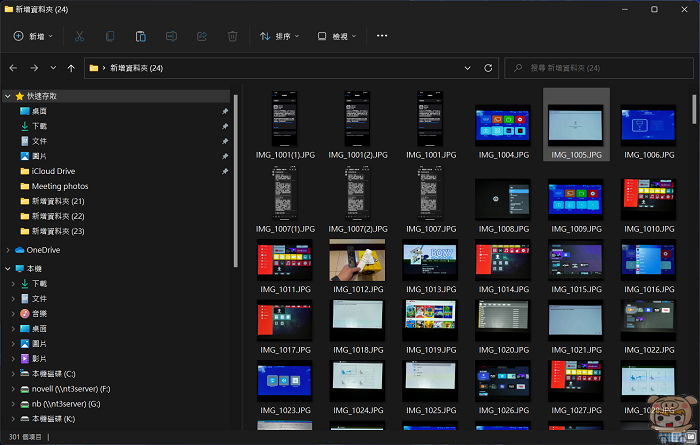Viewport: 700px width, 445px height.
Task: Collapse the 快速存取 section
Action: (8, 96)
